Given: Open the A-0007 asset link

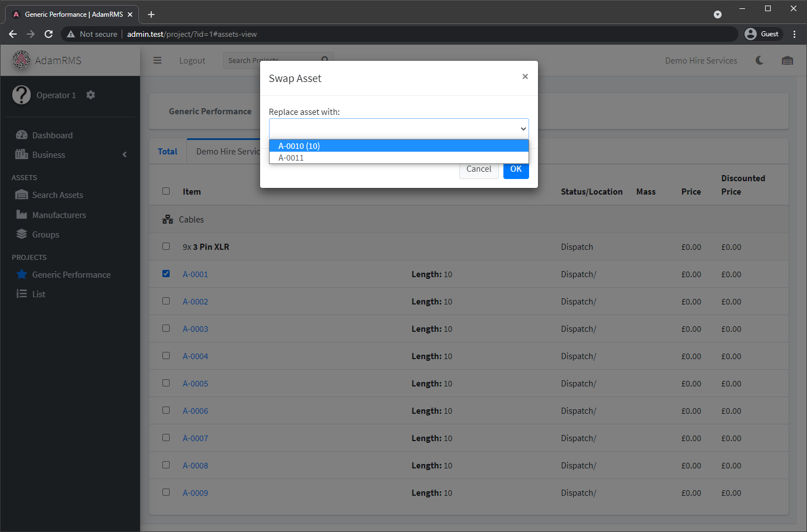Looking at the screenshot, I should 195,438.
